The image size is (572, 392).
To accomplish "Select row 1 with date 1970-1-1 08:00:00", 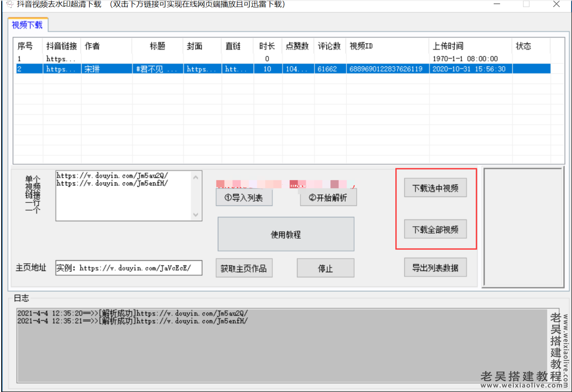I will pos(282,59).
